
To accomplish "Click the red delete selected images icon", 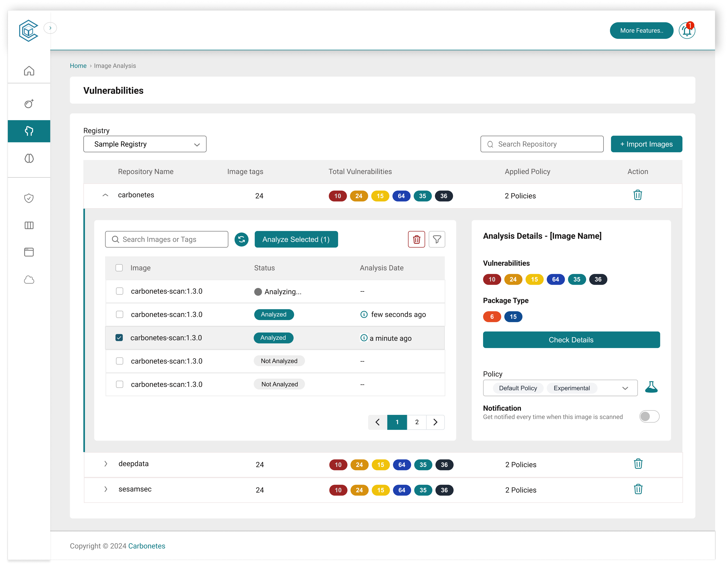I will click(x=416, y=239).
